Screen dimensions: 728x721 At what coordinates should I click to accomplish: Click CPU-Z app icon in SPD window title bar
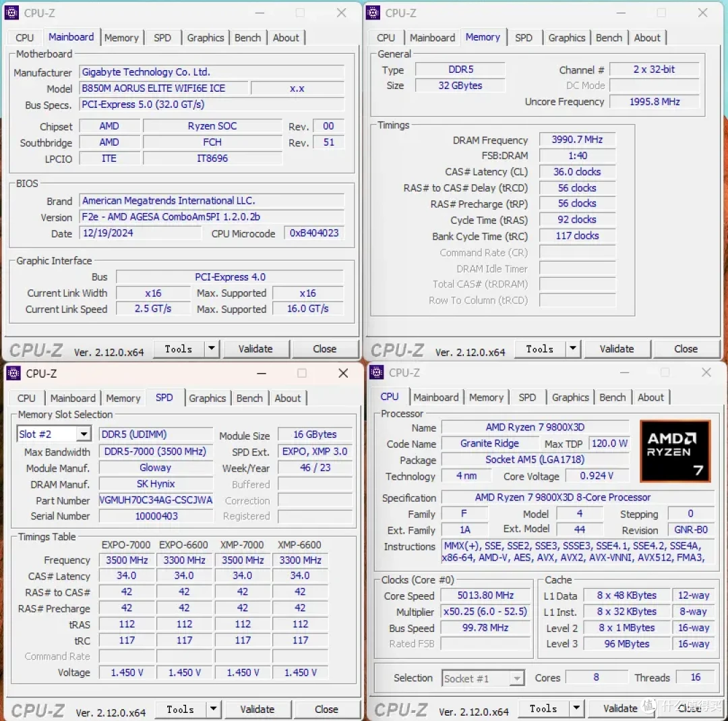13,373
